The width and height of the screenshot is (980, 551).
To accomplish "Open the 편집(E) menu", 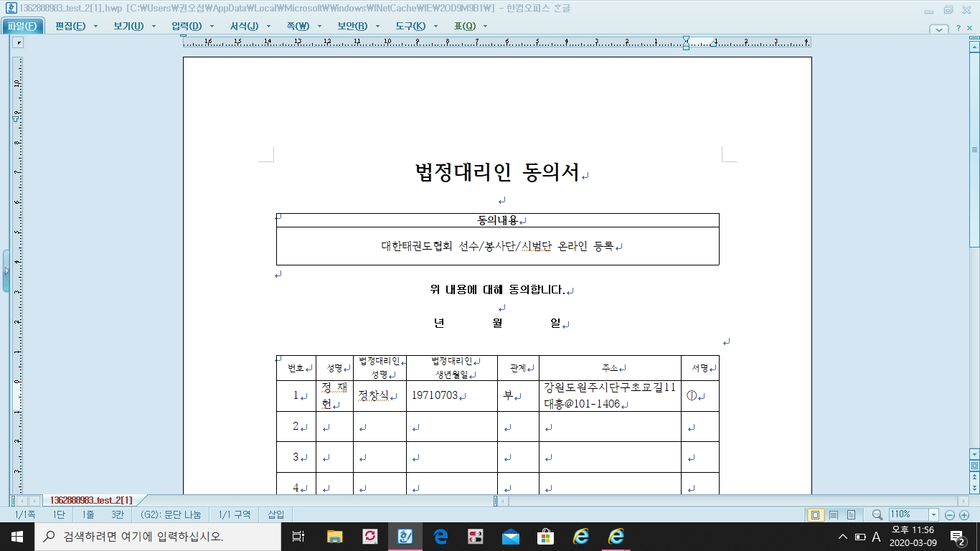I will (x=70, y=27).
